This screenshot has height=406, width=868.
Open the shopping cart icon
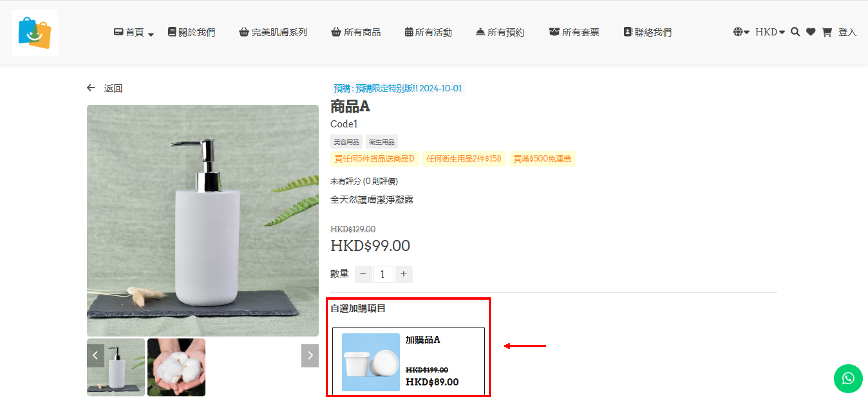(x=827, y=32)
